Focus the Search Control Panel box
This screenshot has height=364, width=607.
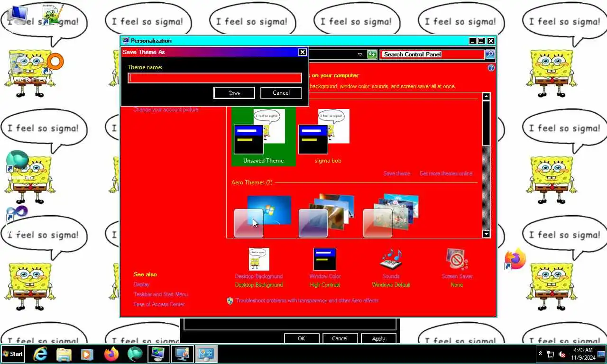pyautogui.click(x=432, y=55)
